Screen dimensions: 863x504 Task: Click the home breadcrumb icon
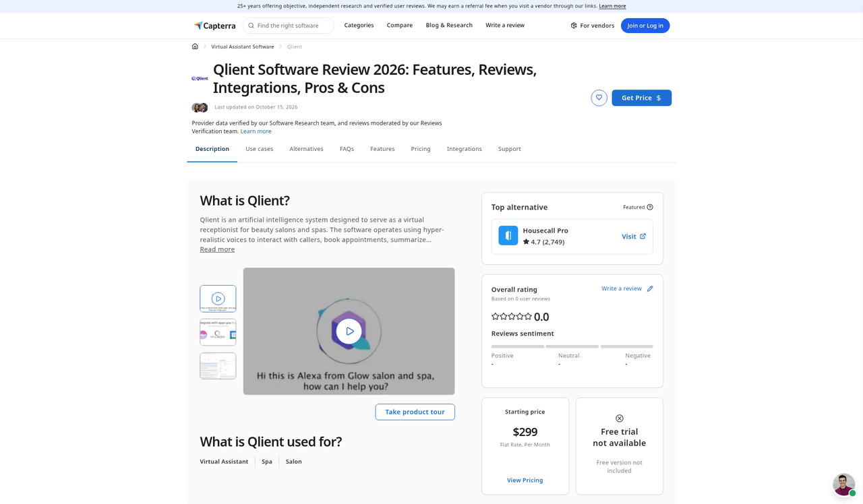tap(195, 46)
